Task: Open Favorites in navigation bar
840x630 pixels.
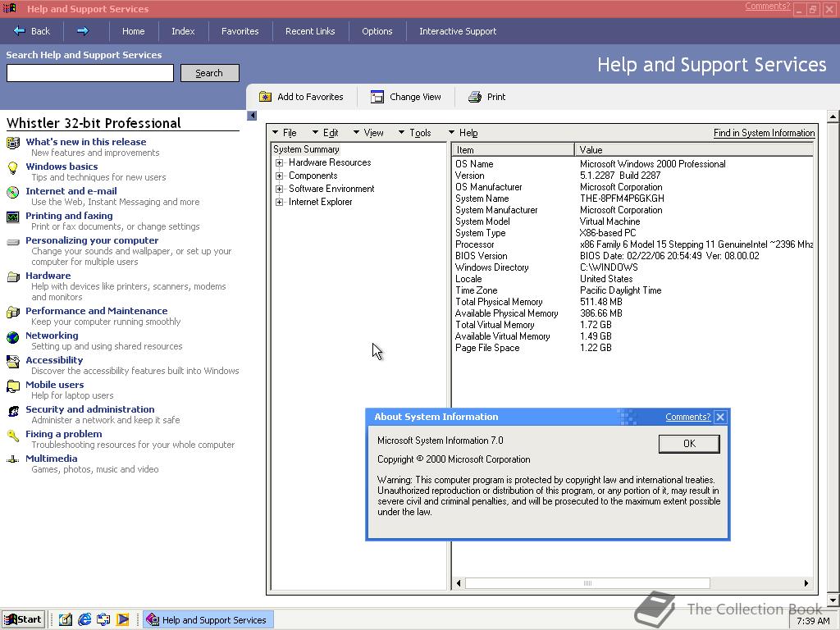Action: click(x=240, y=31)
